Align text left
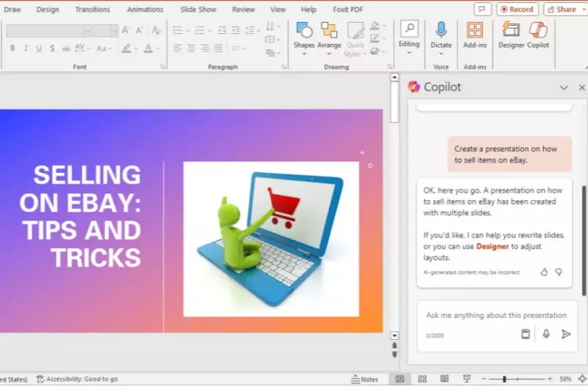Image resolution: width=588 pixels, height=392 pixels. pyautogui.click(x=178, y=48)
